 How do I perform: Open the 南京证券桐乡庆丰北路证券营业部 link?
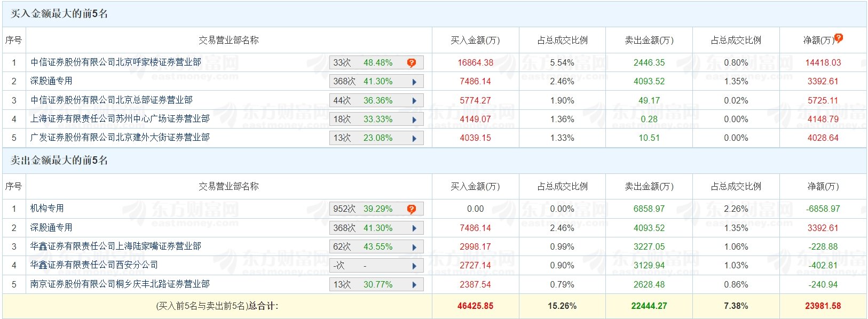pos(120,284)
